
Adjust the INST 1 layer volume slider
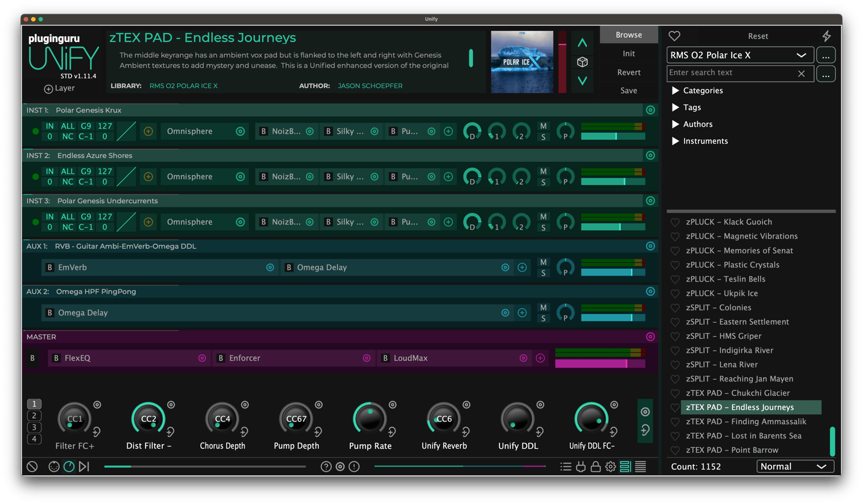click(x=613, y=136)
